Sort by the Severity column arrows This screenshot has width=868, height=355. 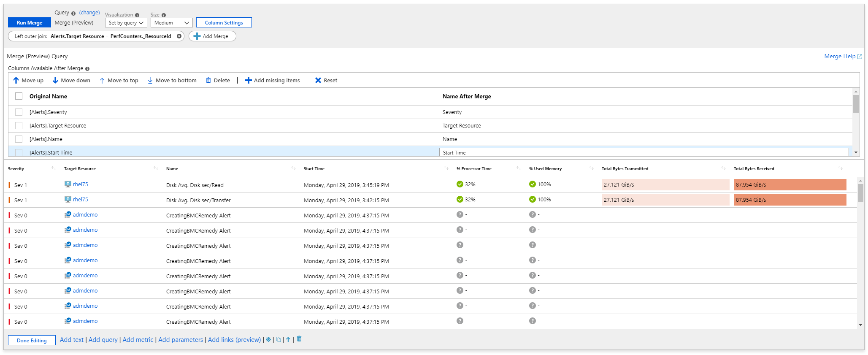point(54,168)
